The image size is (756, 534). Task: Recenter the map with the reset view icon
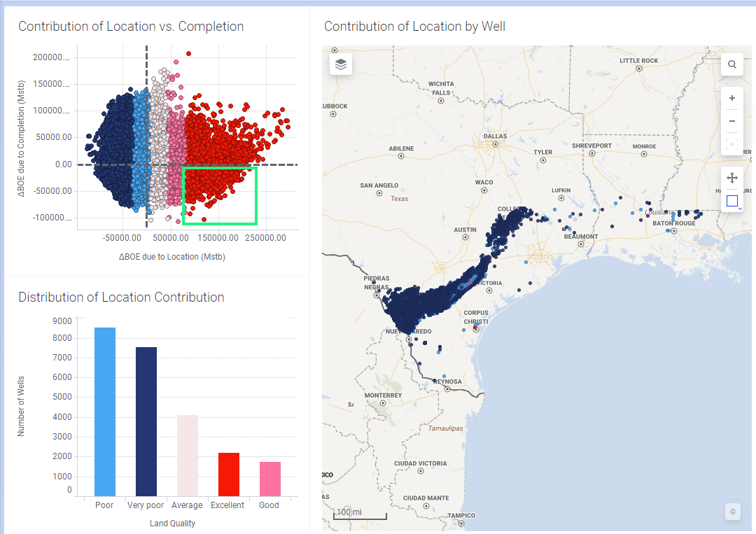coord(731,144)
